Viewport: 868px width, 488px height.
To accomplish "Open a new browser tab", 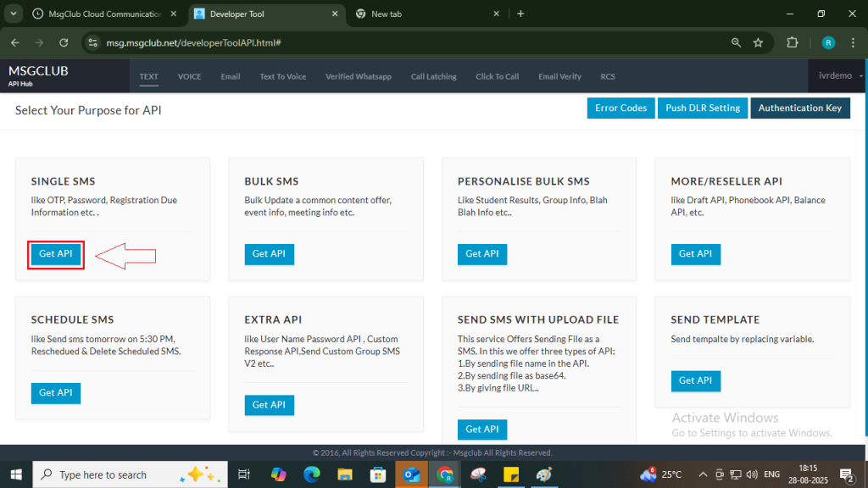I will [x=520, y=14].
